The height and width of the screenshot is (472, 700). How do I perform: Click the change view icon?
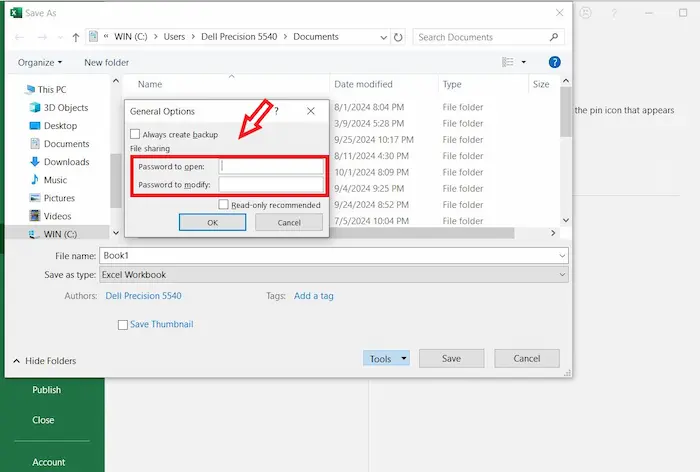coord(508,62)
